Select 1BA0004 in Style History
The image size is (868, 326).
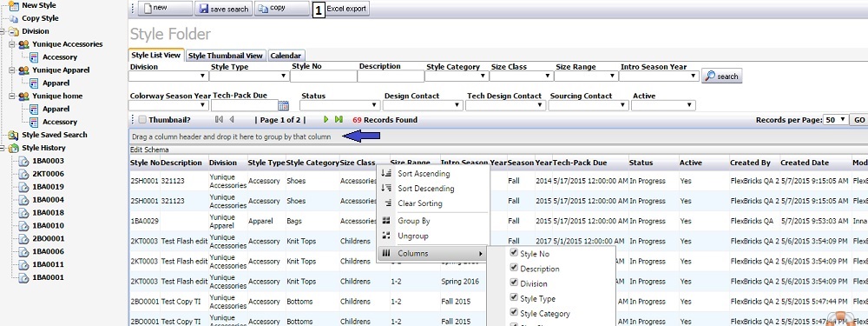[x=48, y=200]
